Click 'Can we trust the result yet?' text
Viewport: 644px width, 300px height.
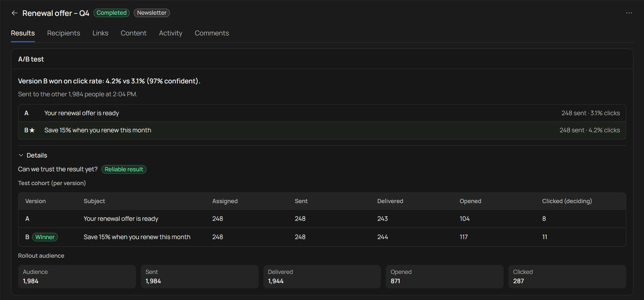[58, 169]
